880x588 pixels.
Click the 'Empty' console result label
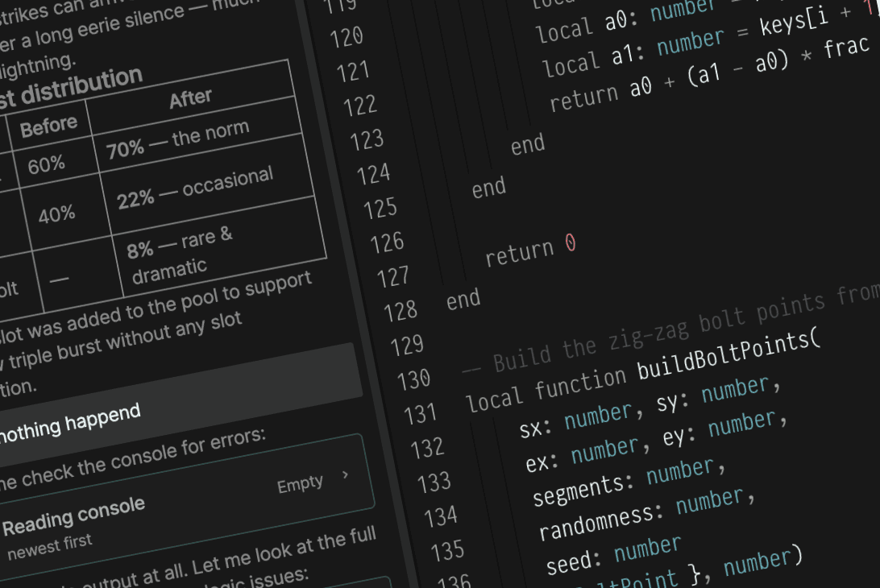point(301,483)
